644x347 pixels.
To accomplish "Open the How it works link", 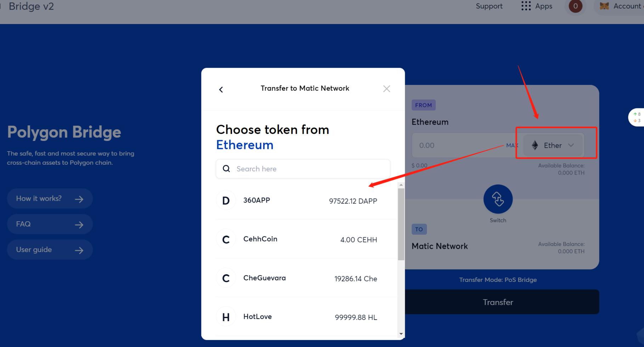I will [x=50, y=199].
